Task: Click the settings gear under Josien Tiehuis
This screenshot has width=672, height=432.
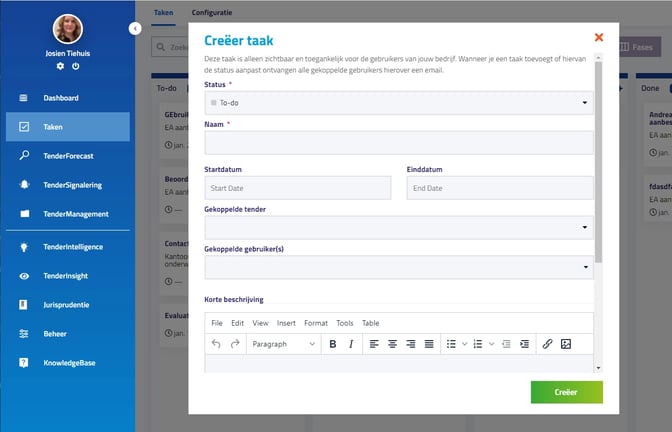Action: (60, 66)
